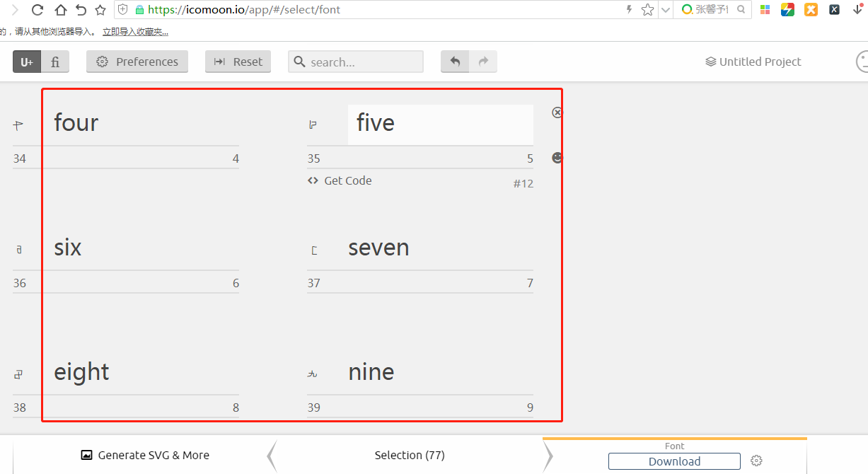
Task: Click the character 6 in six row
Action: point(236,283)
